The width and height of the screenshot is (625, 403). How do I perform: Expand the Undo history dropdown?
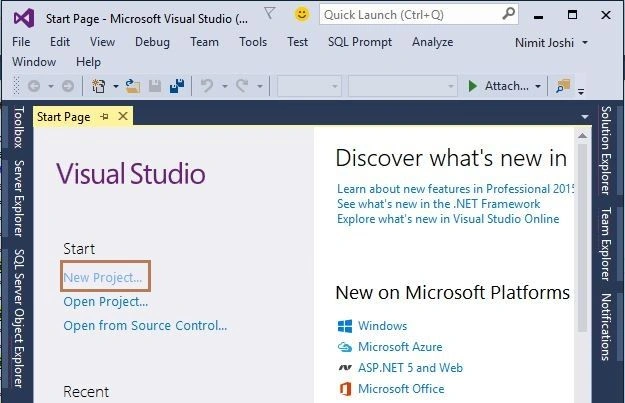pos(225,86)
